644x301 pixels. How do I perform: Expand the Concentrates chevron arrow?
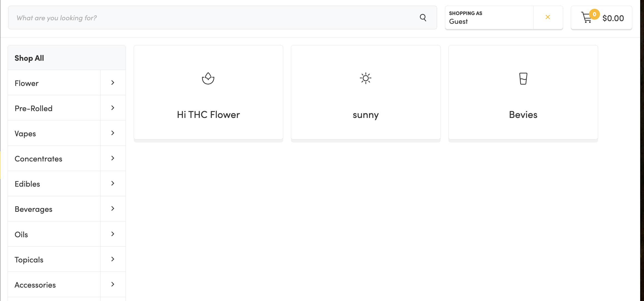113,158
